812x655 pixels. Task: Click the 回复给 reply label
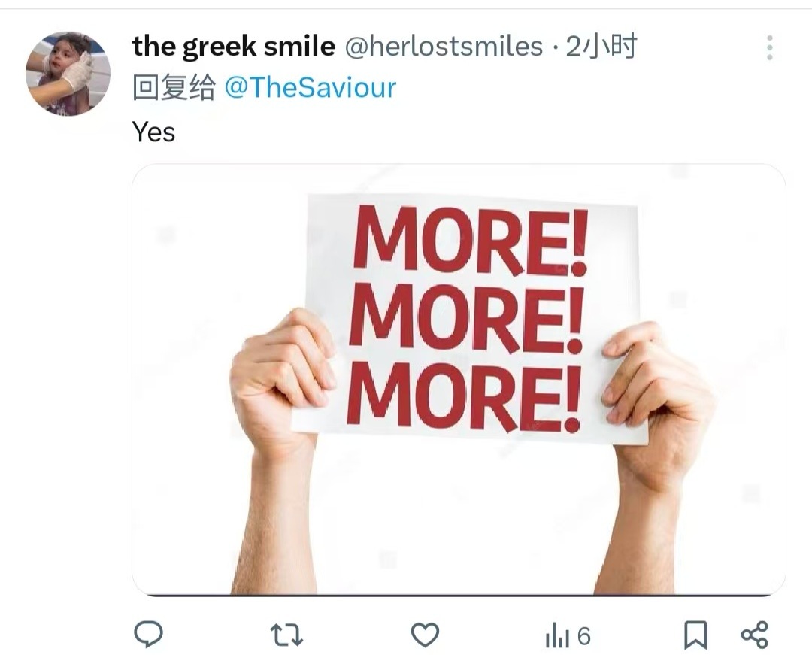point(174,87)
